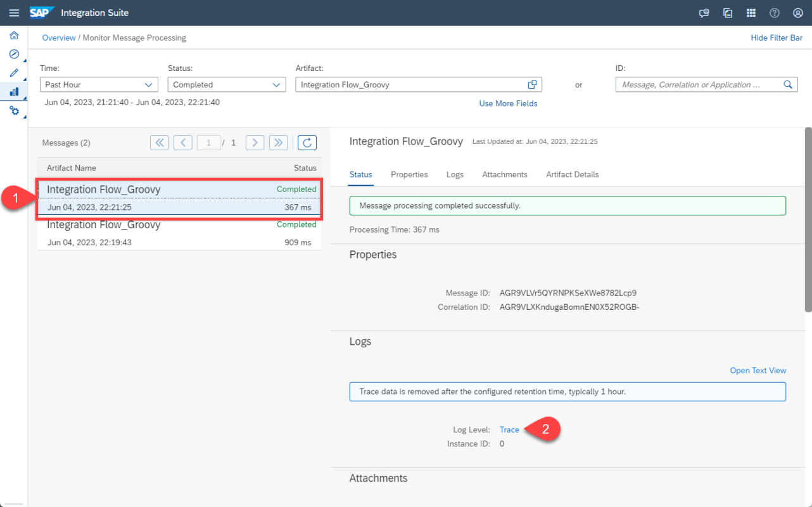Open the user profile icon
812x507 pixels.
click(x=797, y=13)
